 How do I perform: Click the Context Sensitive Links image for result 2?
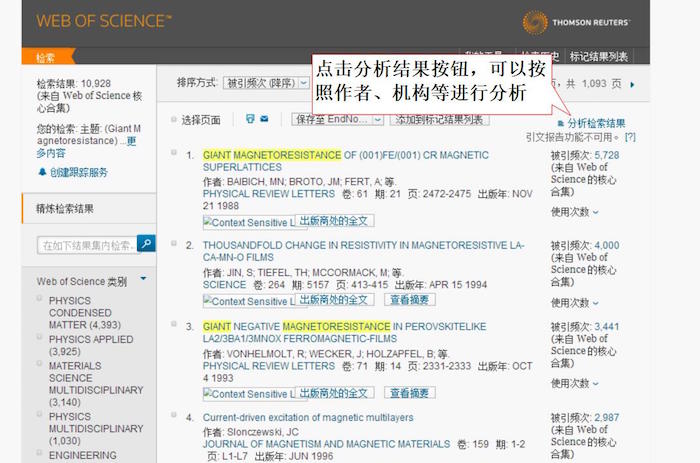pos(249,301)
